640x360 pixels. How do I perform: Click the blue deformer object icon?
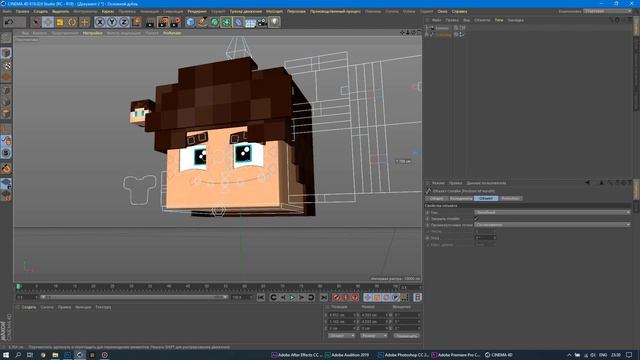(238, 22)
